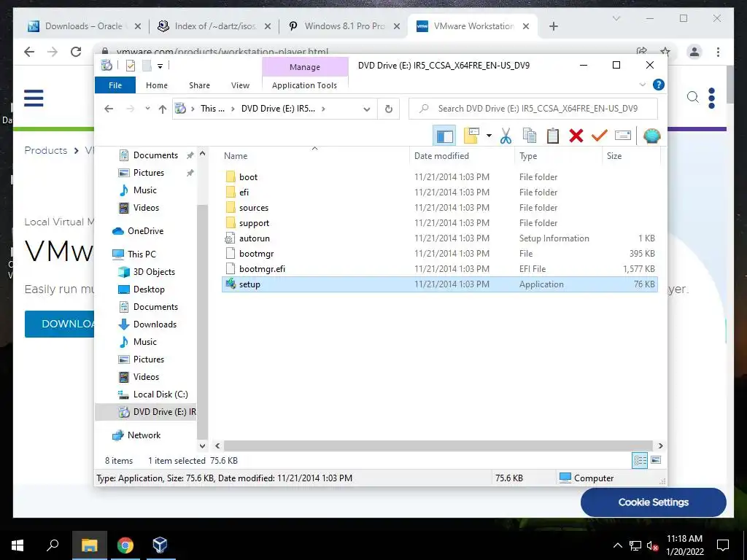Open the Share ribbon tab
The width and height of the screenshot is (747, 560).
(x=199, y=85)
